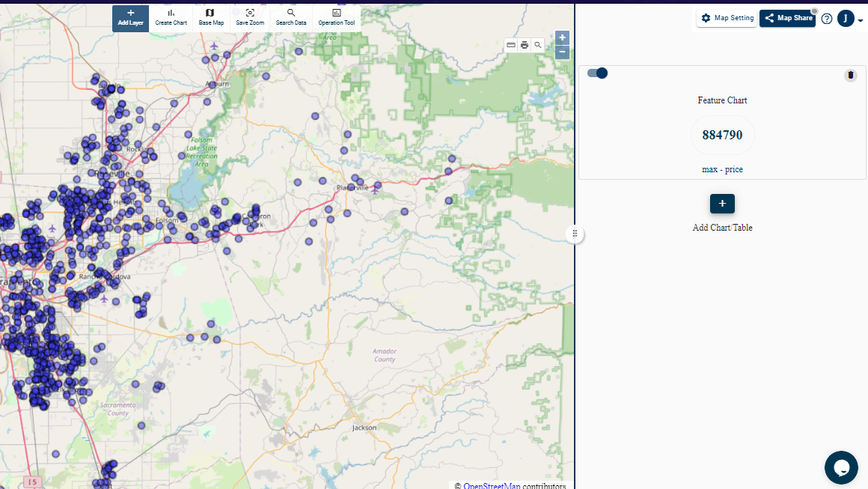
Task: Open the Base Map options
Action: click(x=211, y=18)
